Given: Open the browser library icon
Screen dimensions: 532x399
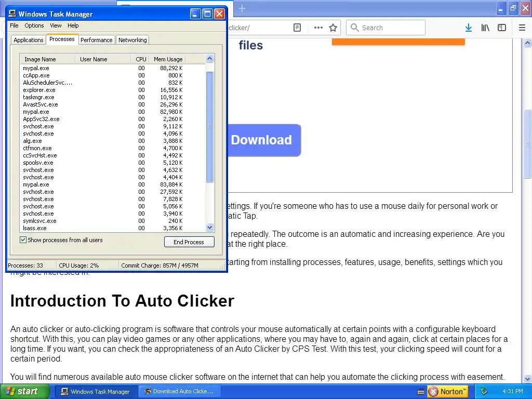Looking at the screenshot, I should (485, 28).
